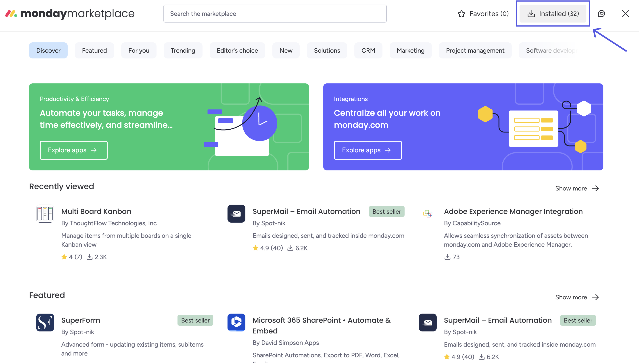Click Microsoft 365 SharePoint app icon
The height and width of the screenshot is (364, 639).
point(236,323)
